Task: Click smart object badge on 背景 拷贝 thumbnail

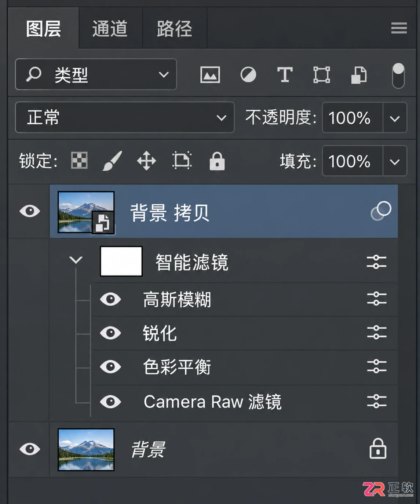Action: pos(103,222)
